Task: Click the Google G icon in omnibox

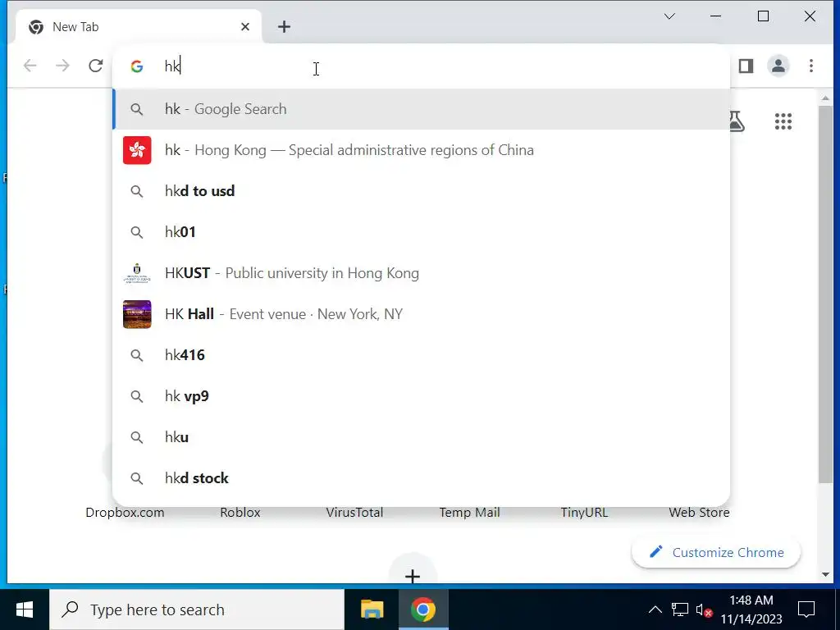Action: tap(137, 66)
